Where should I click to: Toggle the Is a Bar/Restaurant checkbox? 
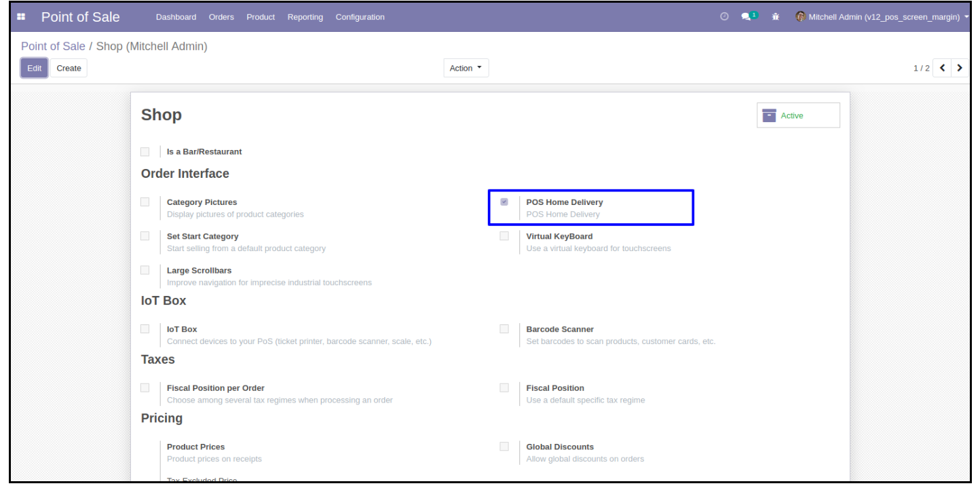coord(145,151)
